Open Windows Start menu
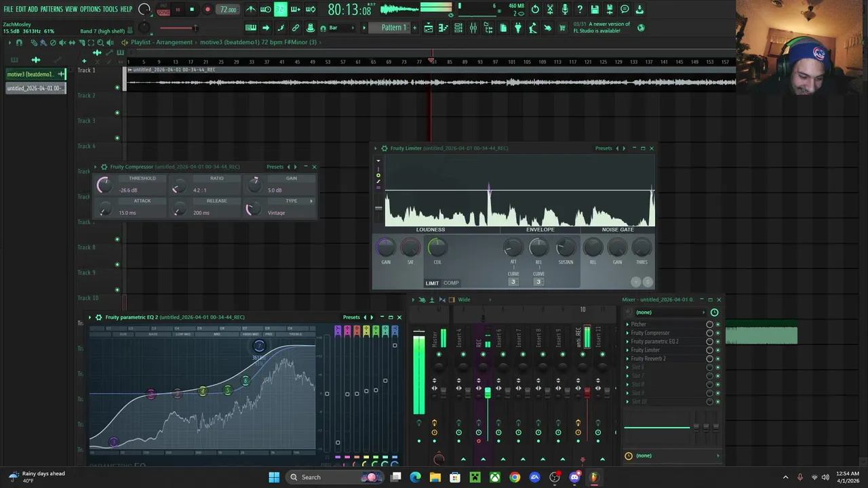 point(274,477)
